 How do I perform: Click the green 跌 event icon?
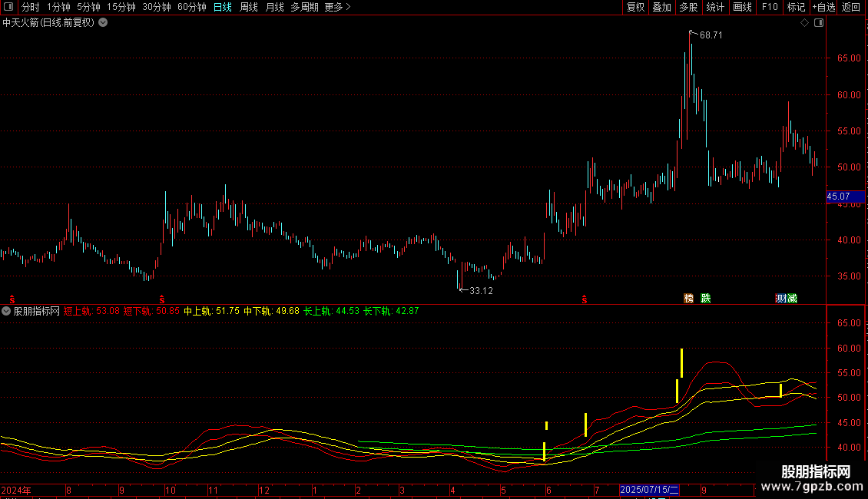(706, 298)
